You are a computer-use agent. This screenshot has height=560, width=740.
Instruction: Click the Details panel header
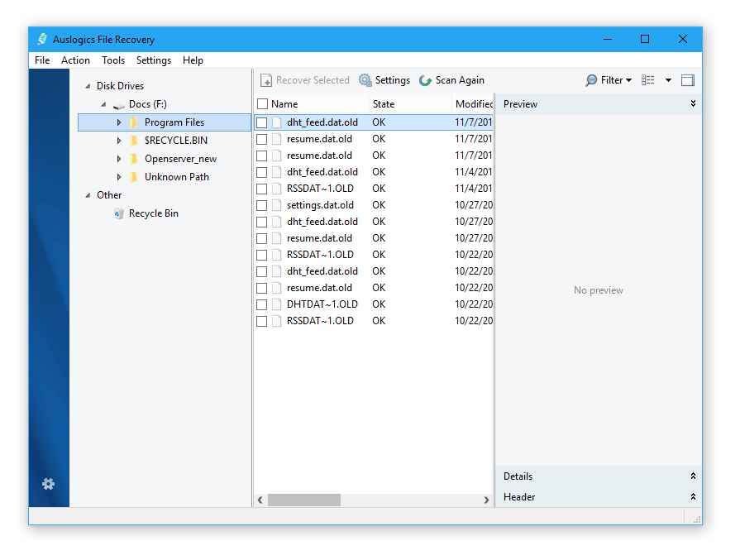pos(599,476)
